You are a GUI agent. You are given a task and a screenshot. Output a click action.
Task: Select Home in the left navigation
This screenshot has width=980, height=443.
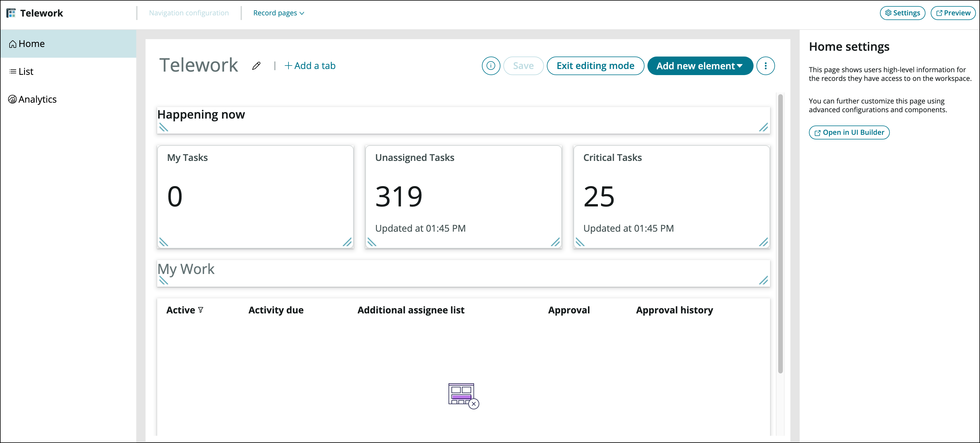[x=32, y=44]
